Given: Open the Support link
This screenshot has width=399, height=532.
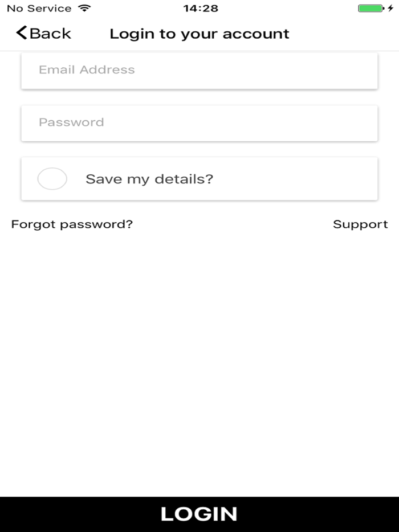Looking at the screenshot, I should click(x=360, y=224).
